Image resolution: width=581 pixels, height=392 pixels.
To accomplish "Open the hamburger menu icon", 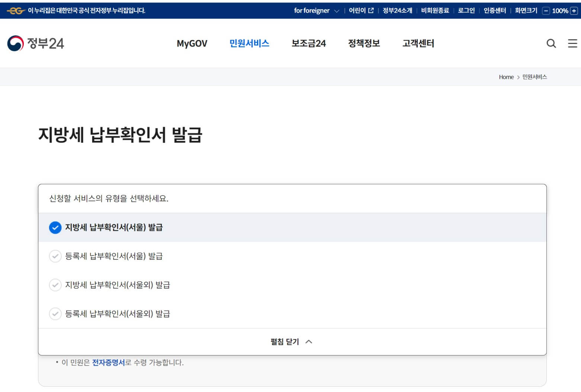I will click(572, 43).
